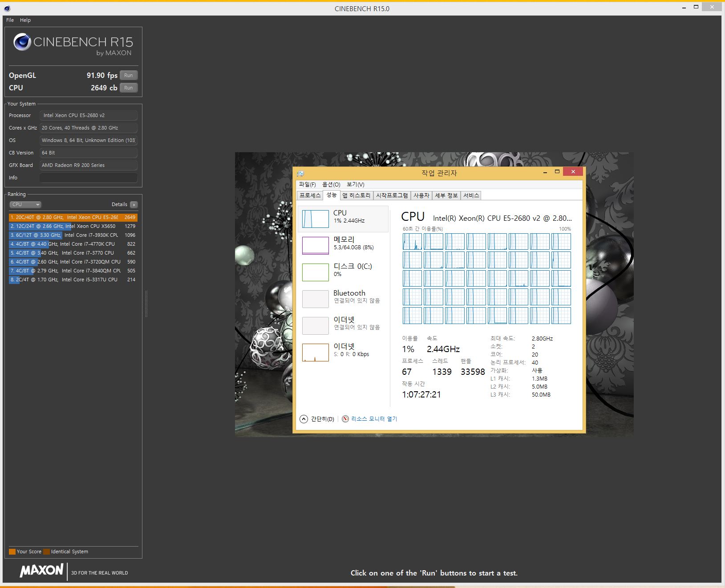Click the orange Your Score legend swatch
725x588 pixels.
pos(12,552)
